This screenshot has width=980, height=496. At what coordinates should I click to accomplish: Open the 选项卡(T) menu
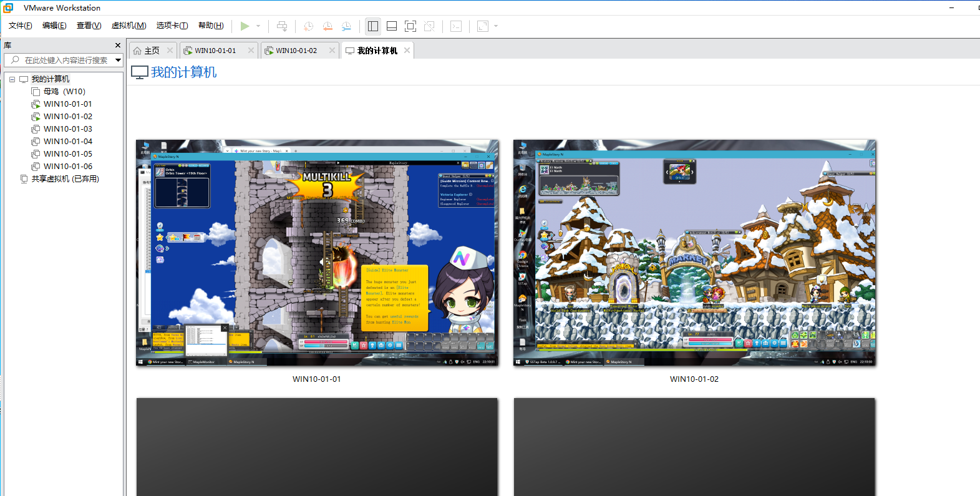tap(172, 26)
